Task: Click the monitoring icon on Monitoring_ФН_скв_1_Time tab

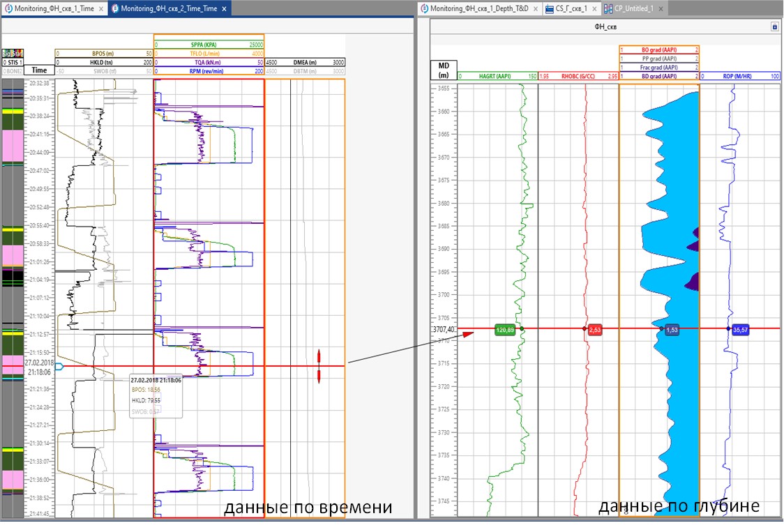Action: point(8,8)
